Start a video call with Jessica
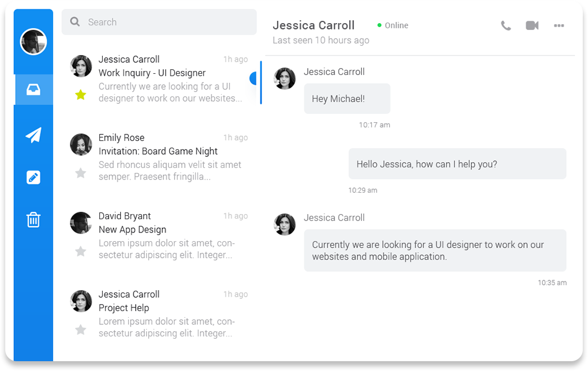Screen dimensions: 588x371 (532, 25)
